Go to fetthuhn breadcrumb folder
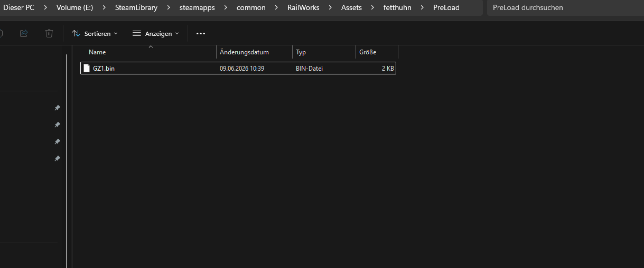 (x=397, y=7)
